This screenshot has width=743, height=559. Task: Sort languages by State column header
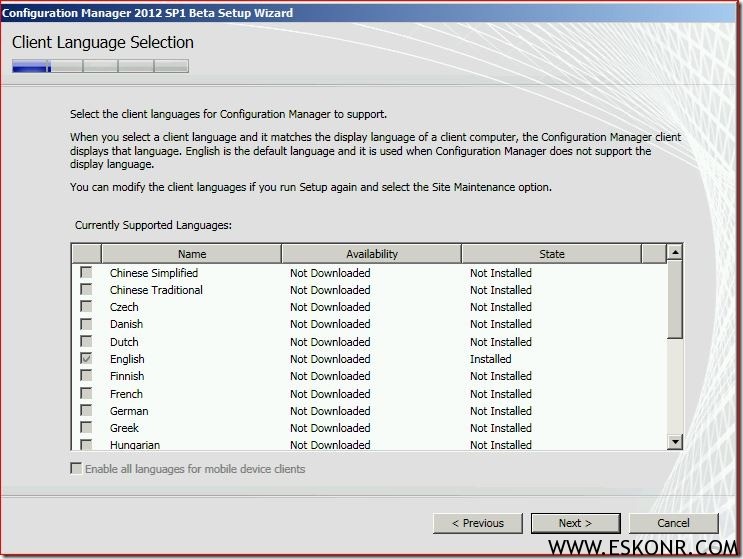[x=551, y=254]
